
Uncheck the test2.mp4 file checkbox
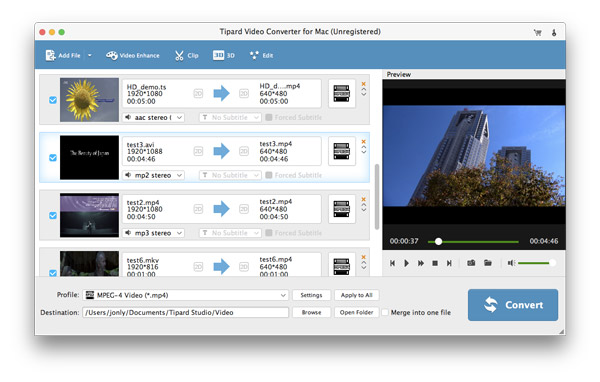point(53,215)
